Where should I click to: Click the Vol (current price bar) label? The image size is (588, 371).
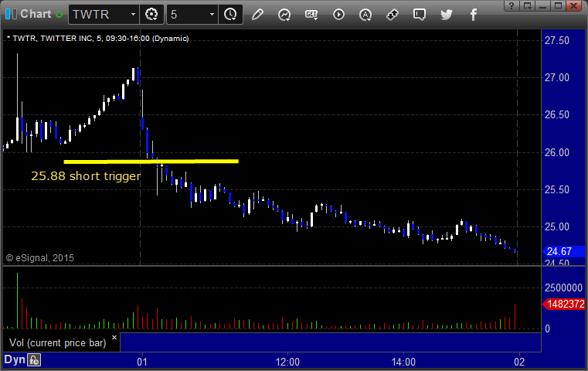click(58, 343)
